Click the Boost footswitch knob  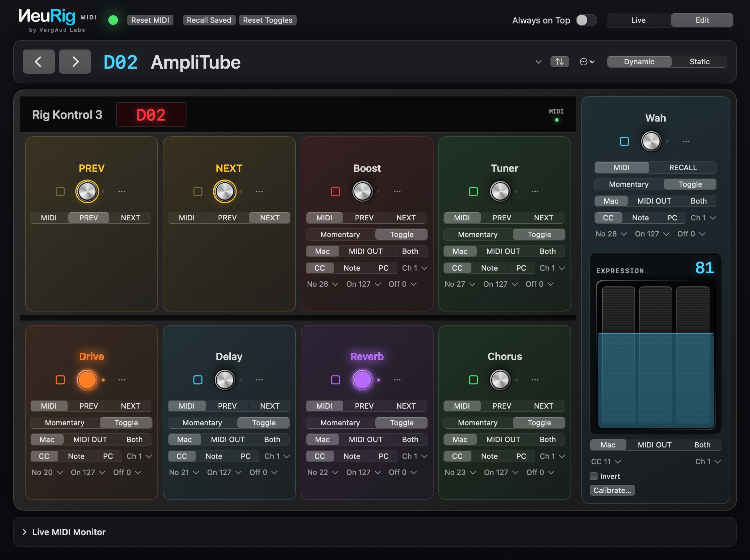coord(362,192)
